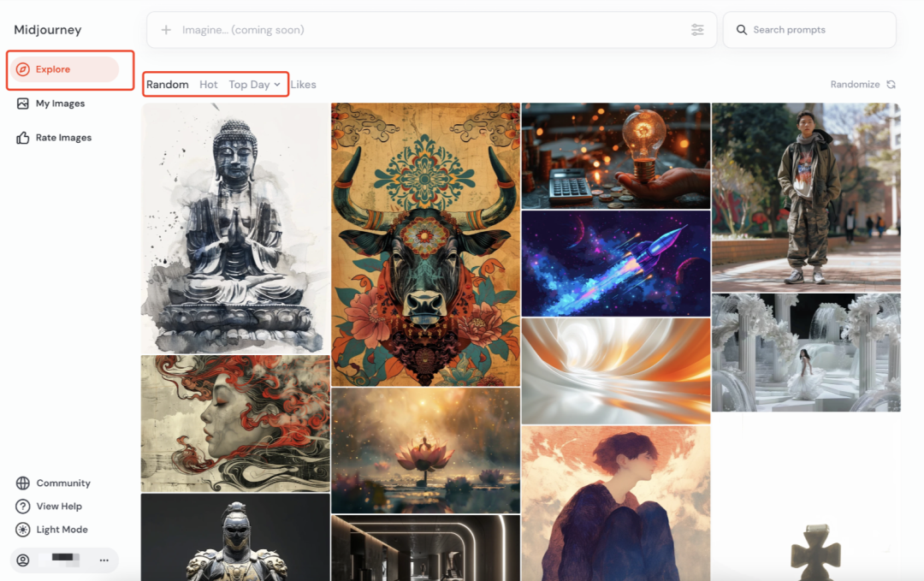Image resolution: width=924 pixels, height=581 pixels.
Task: Click the Explore compass icon
Action: point(23,69)
